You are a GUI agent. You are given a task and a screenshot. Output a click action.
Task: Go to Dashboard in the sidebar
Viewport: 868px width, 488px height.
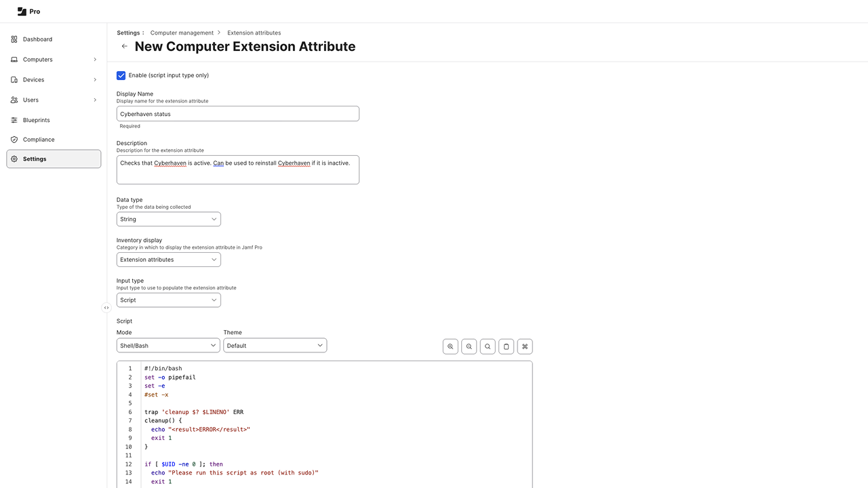click(37, 39)
